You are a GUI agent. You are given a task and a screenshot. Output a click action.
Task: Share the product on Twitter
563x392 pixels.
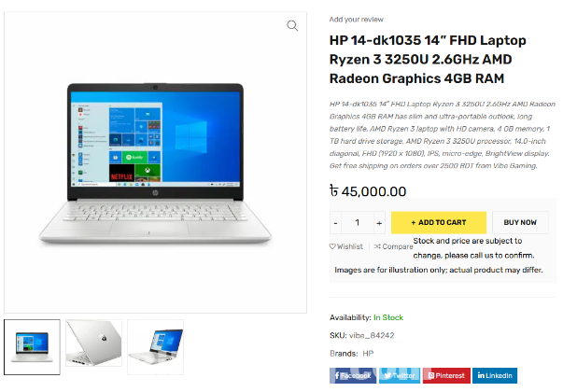click(x=400, y=375)
